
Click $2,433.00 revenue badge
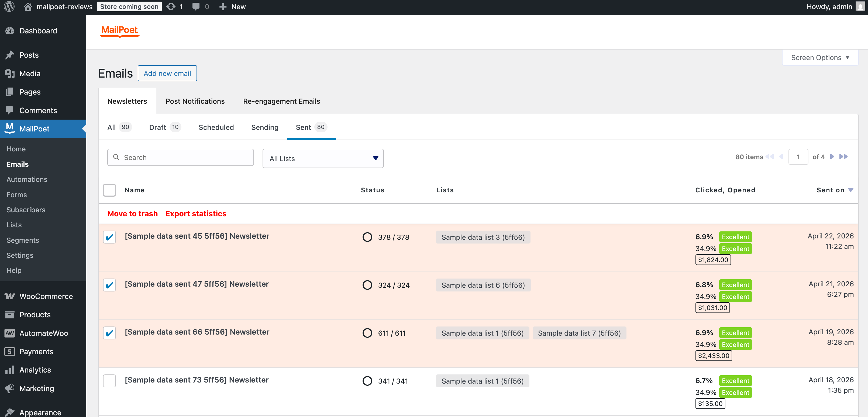point(713,356)
